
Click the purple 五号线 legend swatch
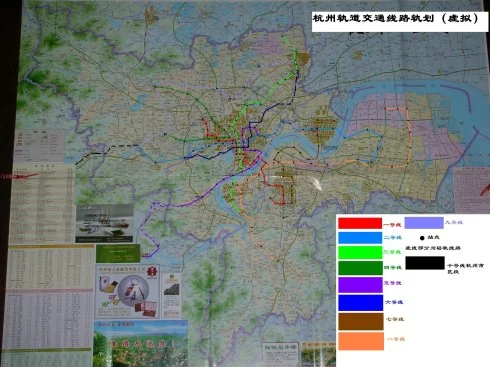pos(360,285)
